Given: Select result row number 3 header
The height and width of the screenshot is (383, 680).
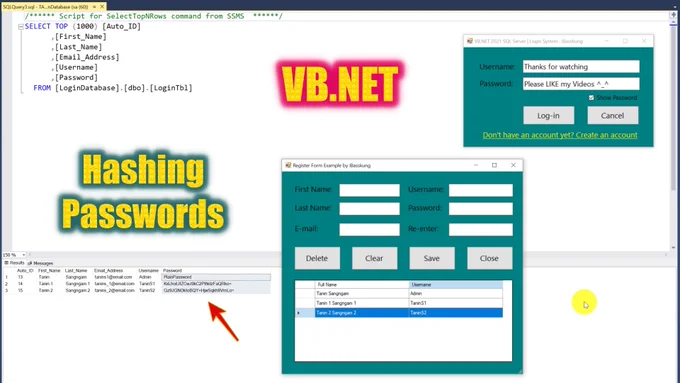Looking at the screenshot, I should [x=7, y=290].
